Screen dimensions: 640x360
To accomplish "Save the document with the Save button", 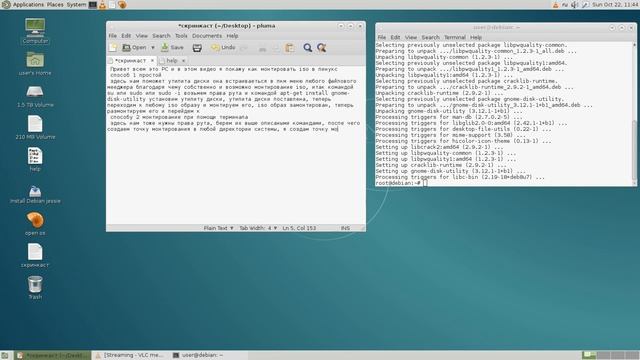I will pyautogui.click(x=172, y=48).
